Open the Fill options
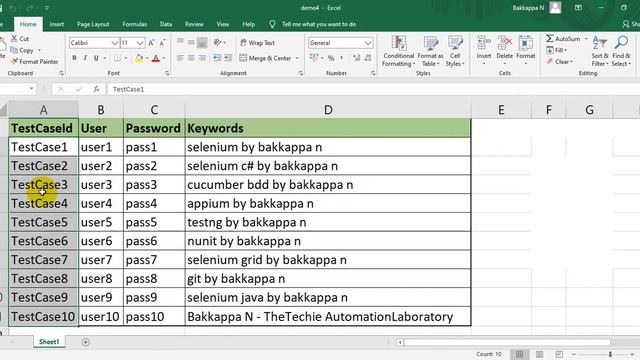 pos(557,50)
